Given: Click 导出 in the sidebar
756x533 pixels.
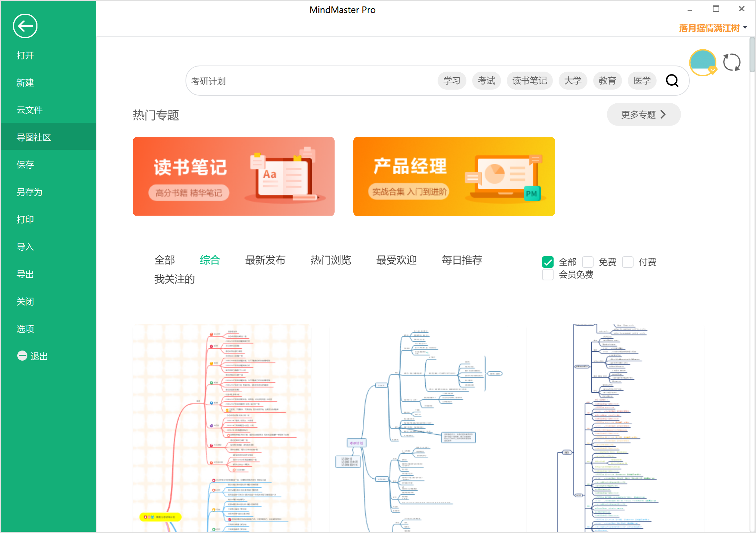Looking at the screenshot, I should coord(48,274).
